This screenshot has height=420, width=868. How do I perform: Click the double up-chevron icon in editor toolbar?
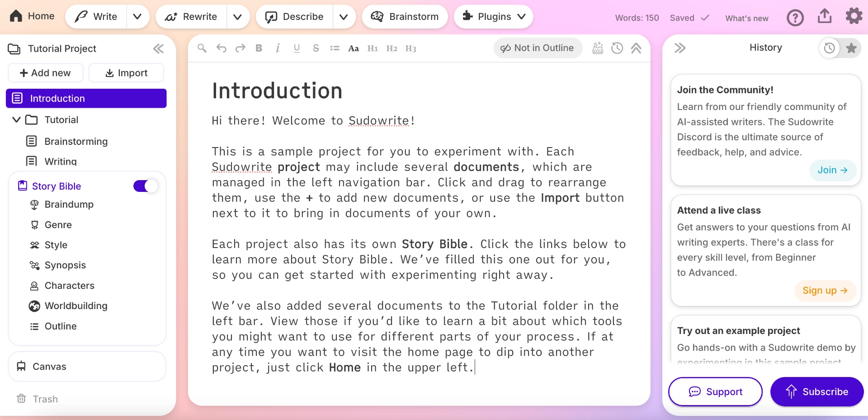pyautogui.click(x=636, y=48)
